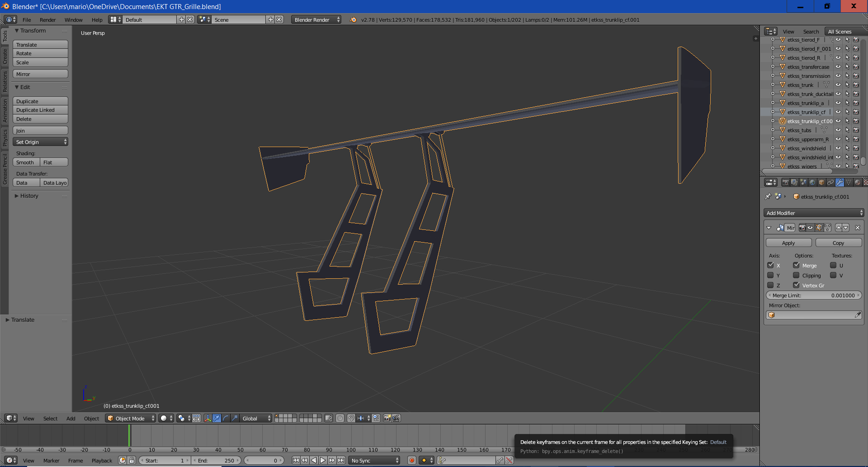868x467 pixels.
Task: Click the record auto-keyframe button
Action: 411,460
